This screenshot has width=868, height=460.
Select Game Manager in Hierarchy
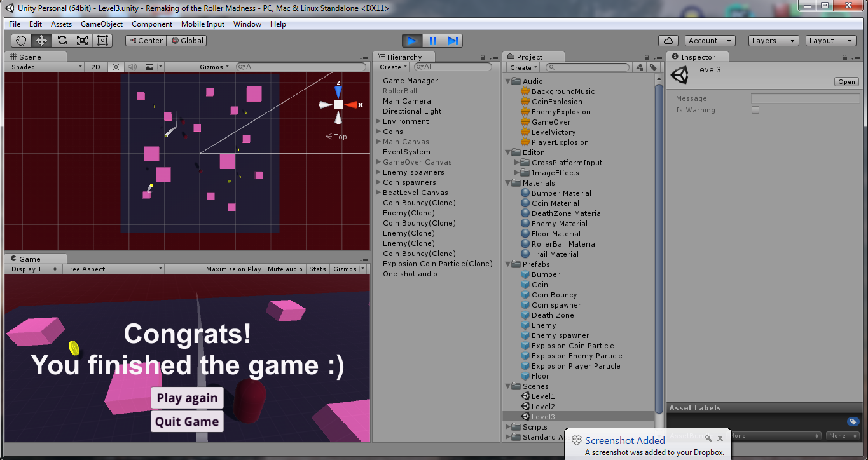[410, 81]
